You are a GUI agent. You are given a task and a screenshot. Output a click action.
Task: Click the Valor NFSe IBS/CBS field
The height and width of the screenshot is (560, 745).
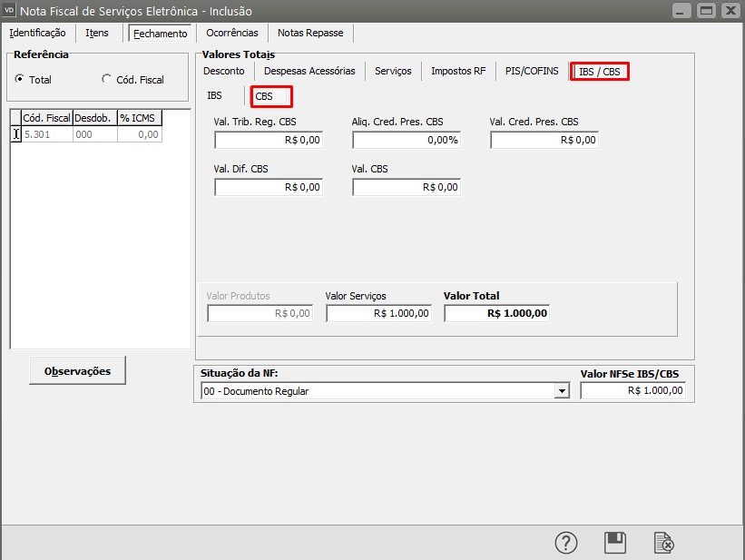632,391
